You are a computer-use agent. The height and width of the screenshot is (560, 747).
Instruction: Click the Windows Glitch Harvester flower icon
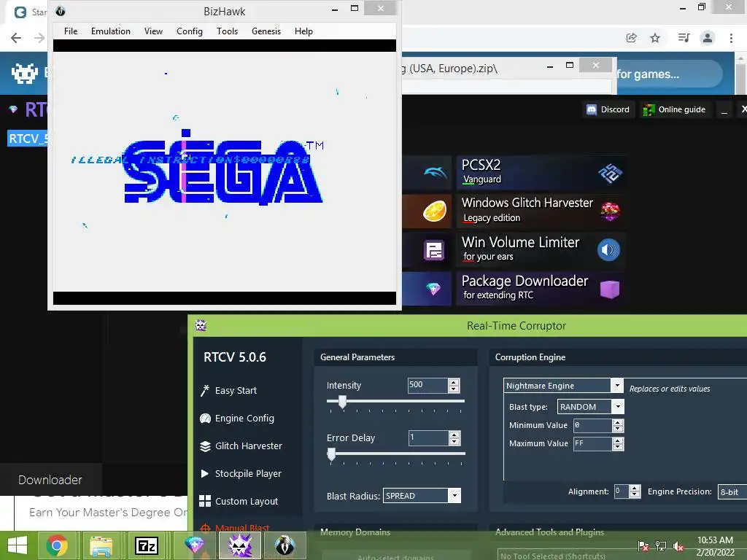tap(611, 211)
